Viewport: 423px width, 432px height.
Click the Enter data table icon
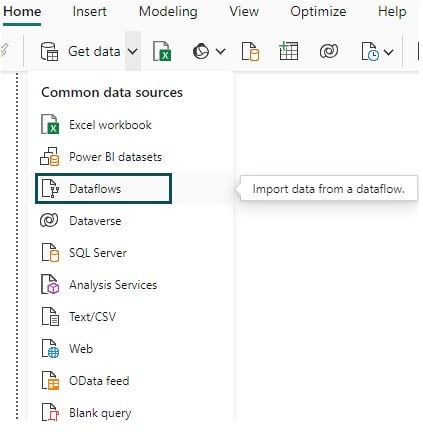coord(288,51)
